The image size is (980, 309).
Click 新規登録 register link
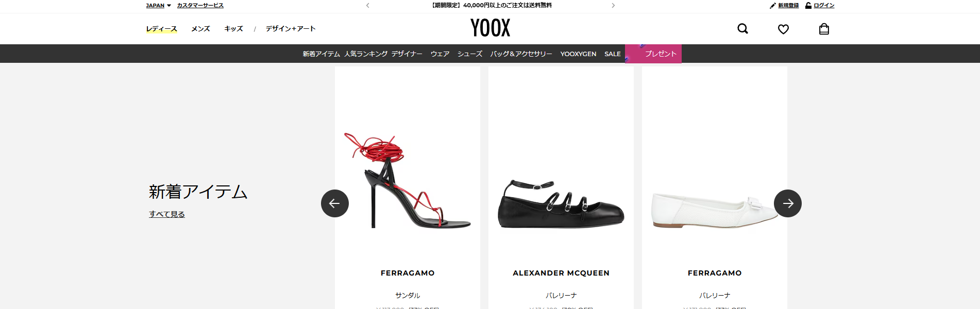[x=784, y=6]
